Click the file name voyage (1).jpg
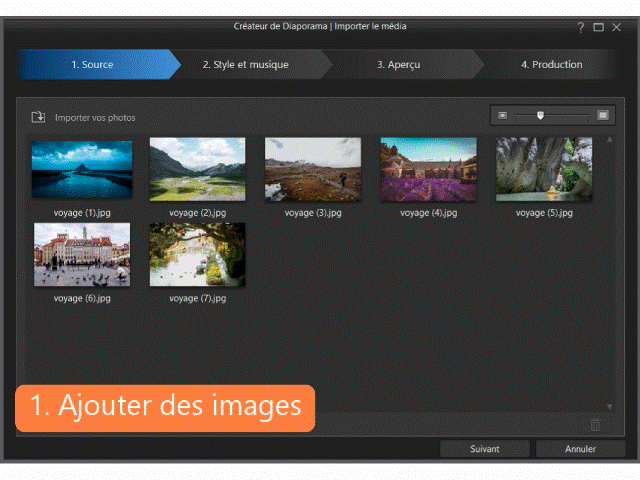The image size is (640, 480). (82, 213)
